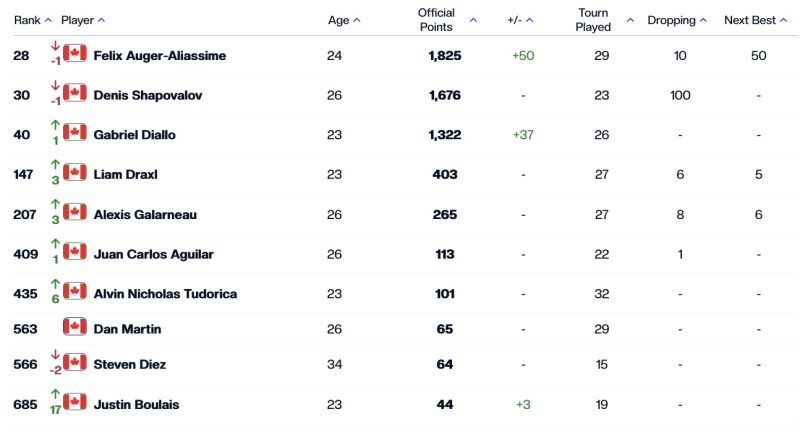Viewport: 800px width, 443px height.
Task: Sort by Player column header
Action: (83, 20)
